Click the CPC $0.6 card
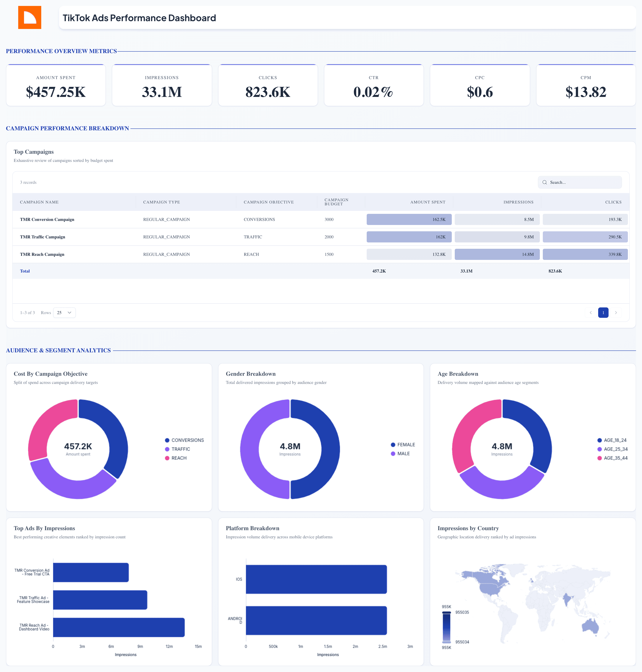 [x=480, y=85]
